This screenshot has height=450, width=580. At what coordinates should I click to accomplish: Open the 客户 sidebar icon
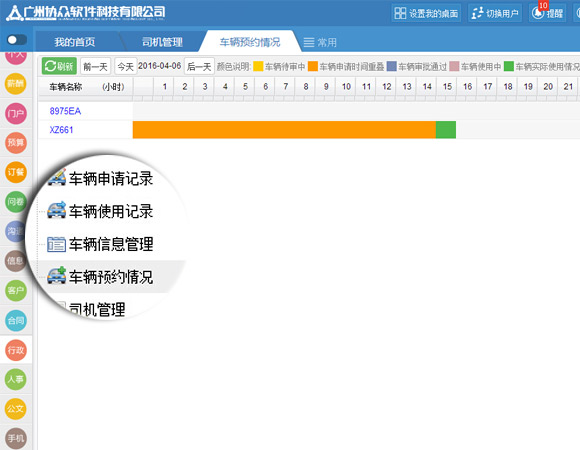point(16,291)
